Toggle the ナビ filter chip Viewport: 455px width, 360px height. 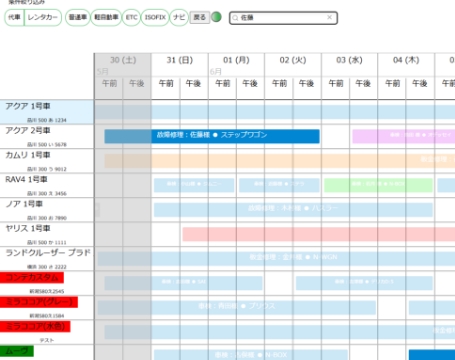[x=179, y=17]
